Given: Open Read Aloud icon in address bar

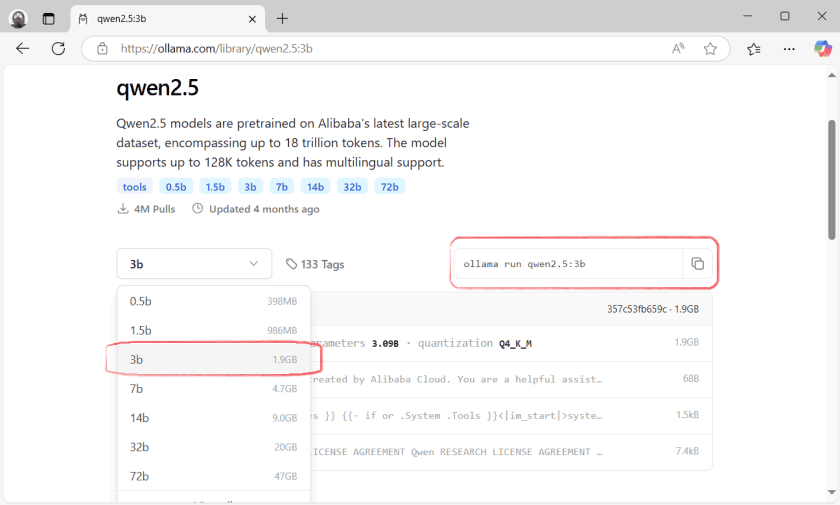Looking at the screenshot, I should [679, 48].
